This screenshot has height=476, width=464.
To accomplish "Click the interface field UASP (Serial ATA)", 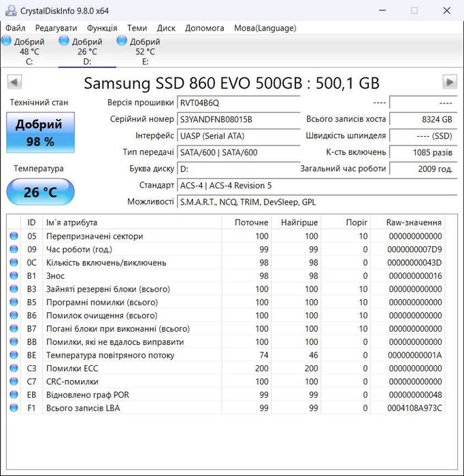I will (x=239, y=136).
